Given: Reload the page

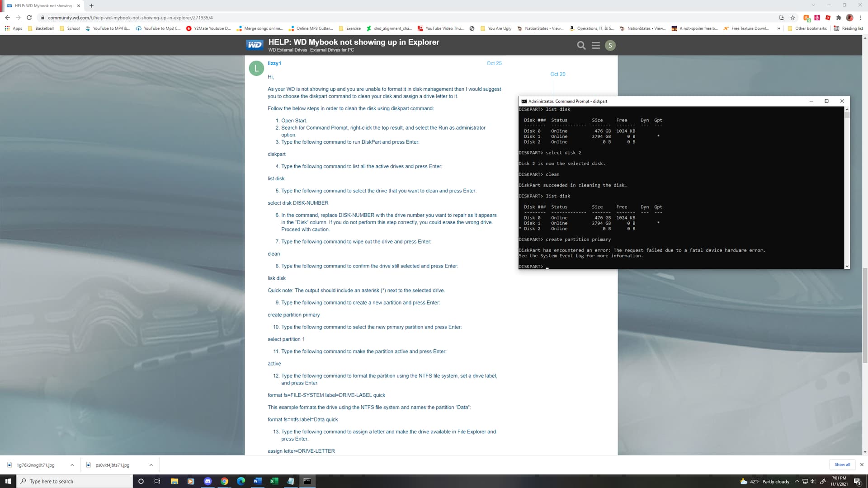Looking at the screenshot, I should 29,18.
